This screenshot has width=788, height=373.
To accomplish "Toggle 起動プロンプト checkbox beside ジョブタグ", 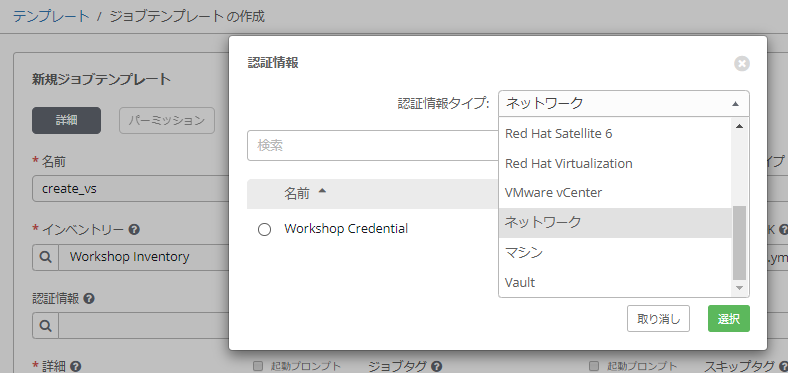I will pyautogui.click(x=258, y=366).
